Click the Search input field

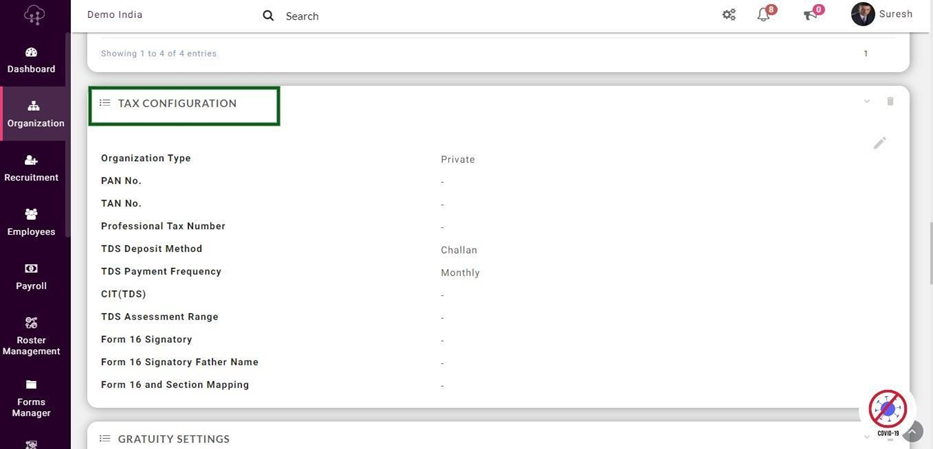[x=400, y=16]
